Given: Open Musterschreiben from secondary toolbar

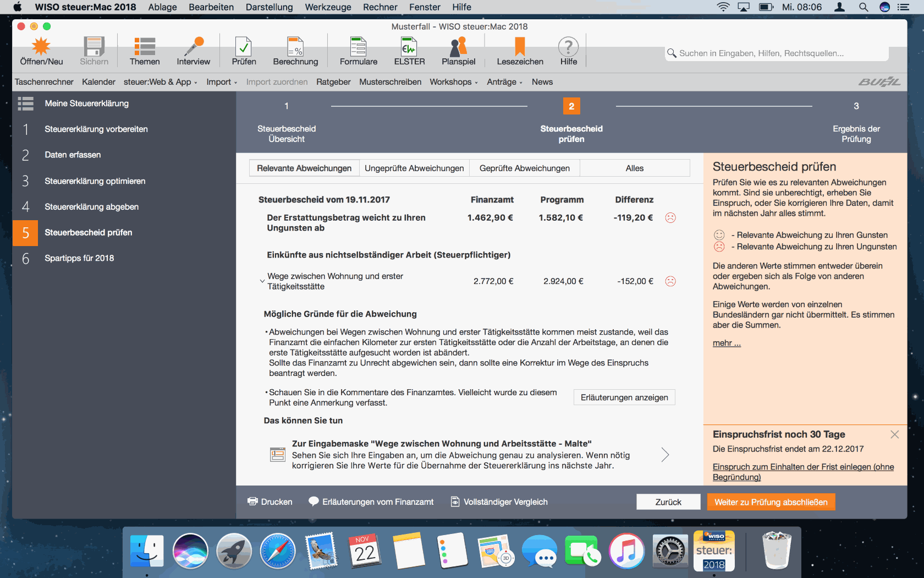Looking at the screenshot, I should [x=390, y=82].
